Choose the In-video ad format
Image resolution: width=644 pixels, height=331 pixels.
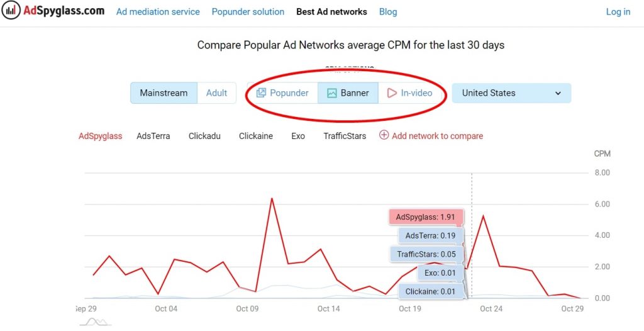(x=410, y=93)
